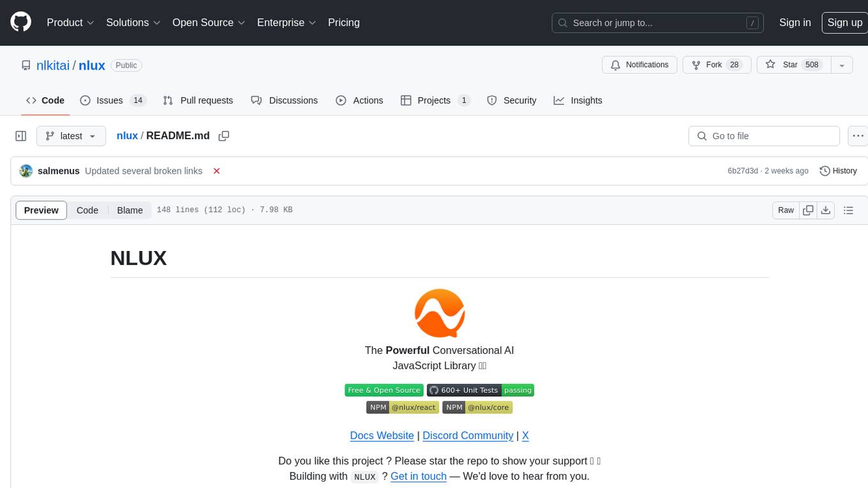Viewport: 868px width, 488px height.
Task: Click the Sign up button
Action: (x=844, y=22)
